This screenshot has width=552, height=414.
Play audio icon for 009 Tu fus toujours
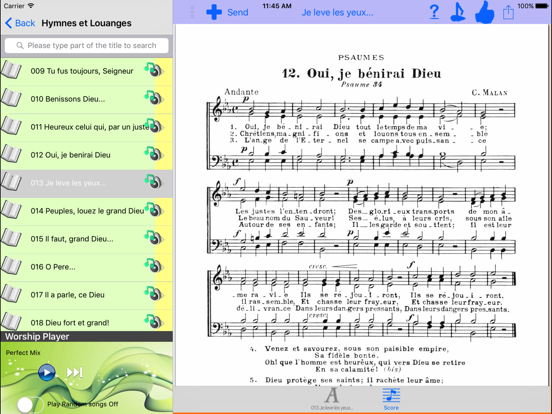tap(154, 70)
